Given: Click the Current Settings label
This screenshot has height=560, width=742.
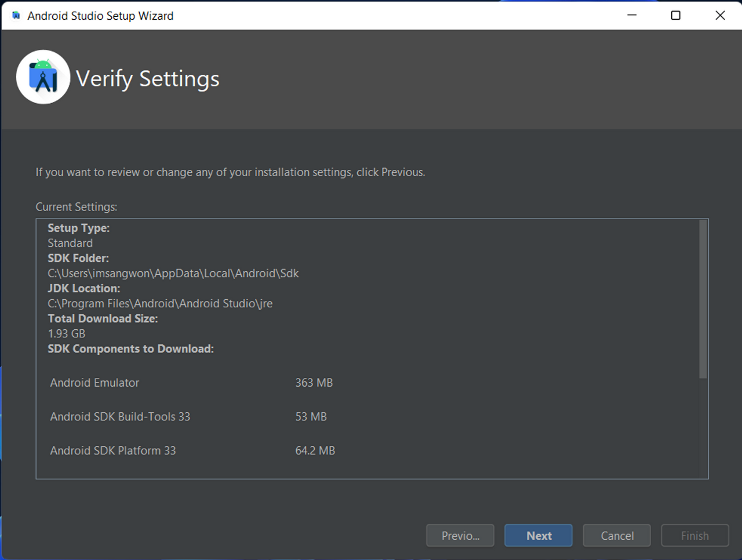Looking at the screenshot, I should pos(77,207).
